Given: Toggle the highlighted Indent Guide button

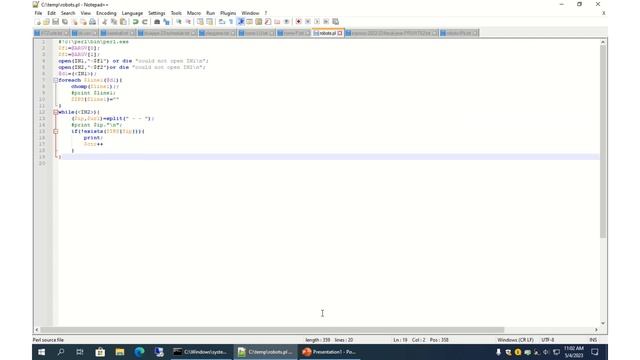Looking at the screenshot, I should pyautogui.click(x=241, y=22).
